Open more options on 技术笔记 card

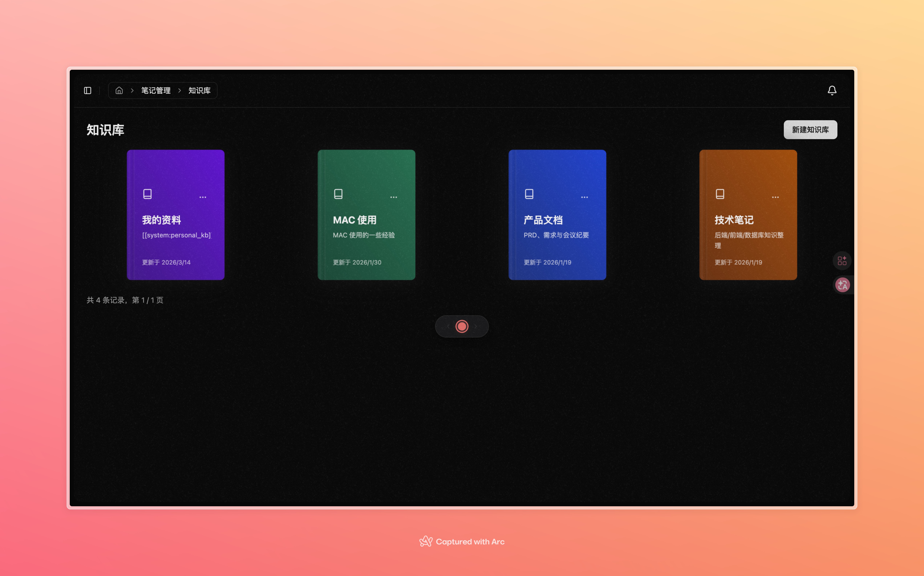tap(775, 197)
